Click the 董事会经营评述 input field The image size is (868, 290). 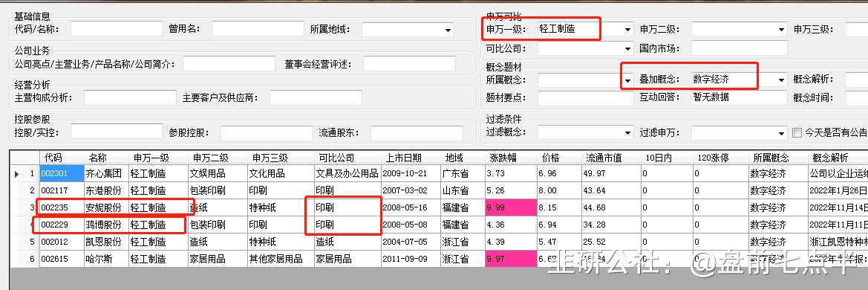[x=409, y=64]
